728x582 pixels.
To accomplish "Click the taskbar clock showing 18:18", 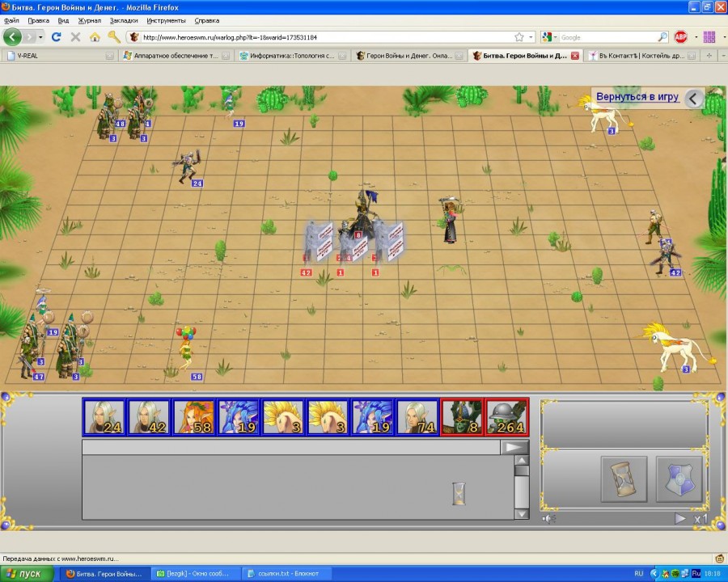I will click(712, 574).
